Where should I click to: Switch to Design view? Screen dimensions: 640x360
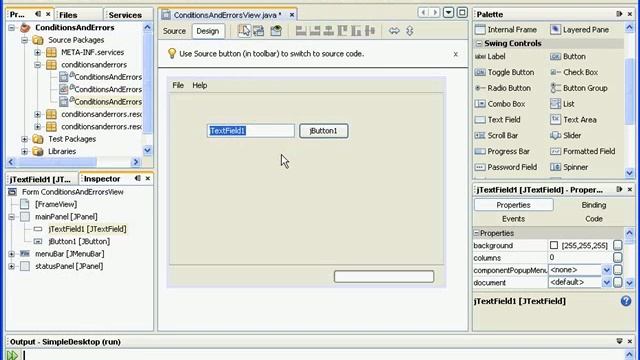point(208,31)
